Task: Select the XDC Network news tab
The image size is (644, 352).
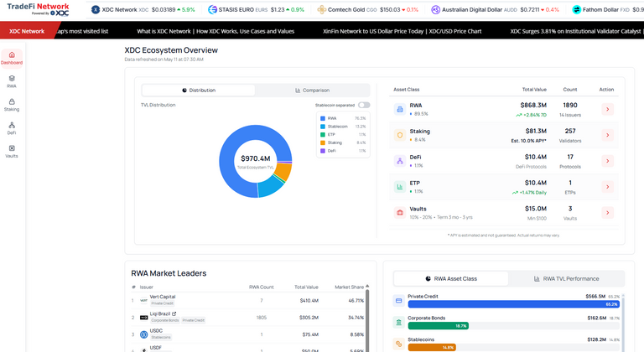Action: point(27,31)
